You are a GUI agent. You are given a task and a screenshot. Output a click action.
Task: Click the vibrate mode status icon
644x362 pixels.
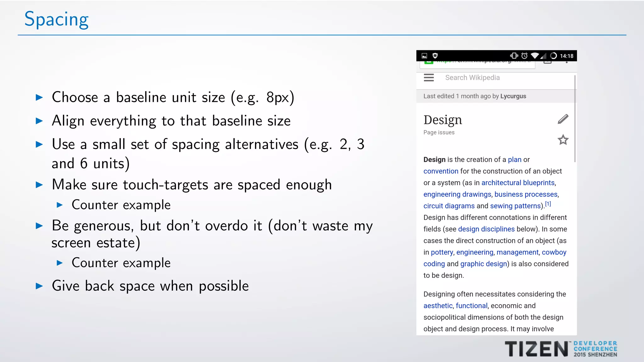pos(514,56)
